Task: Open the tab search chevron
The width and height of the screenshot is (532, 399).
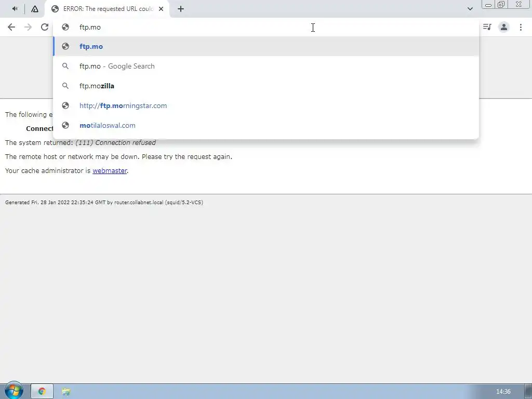Action: [x=470, y=9]
